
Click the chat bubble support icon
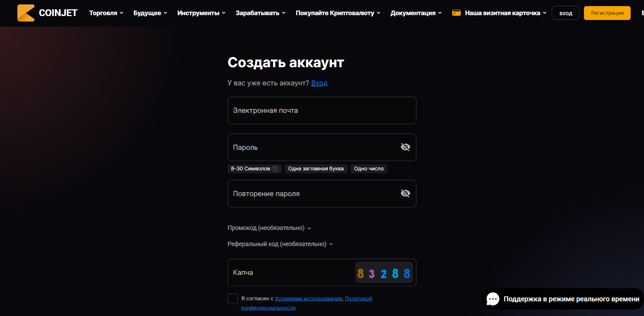tap(493, 299)
